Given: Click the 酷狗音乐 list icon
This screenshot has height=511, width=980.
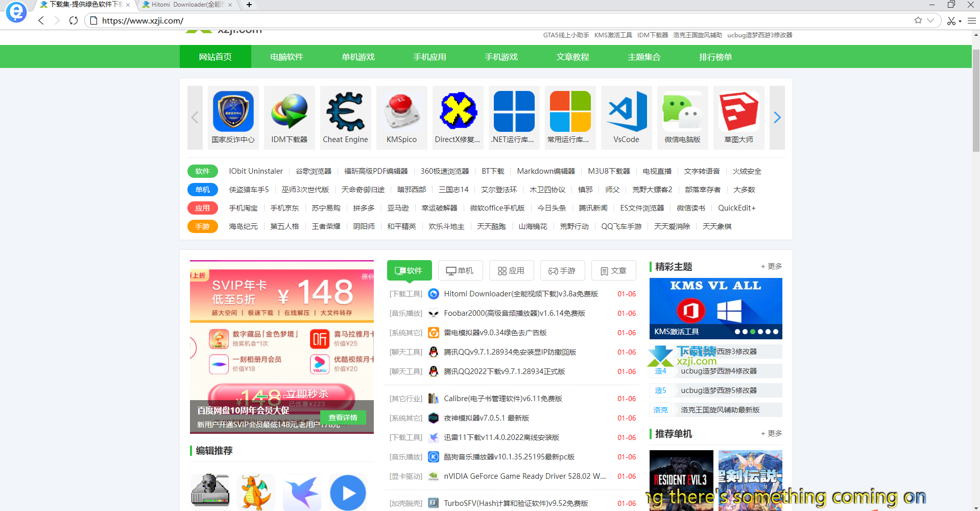Looking at the screenshot, I should (434, 457).
